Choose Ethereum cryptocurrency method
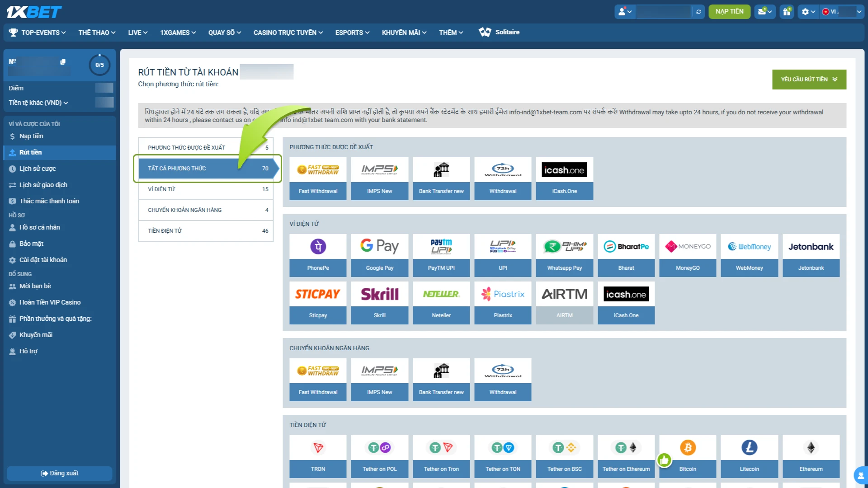 pos(811,456)
